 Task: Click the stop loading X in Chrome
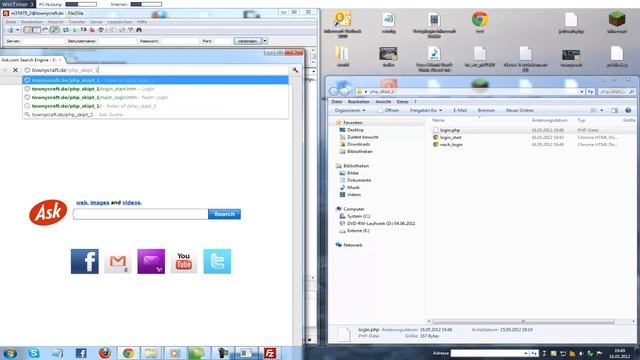click(x=15, y=70)
